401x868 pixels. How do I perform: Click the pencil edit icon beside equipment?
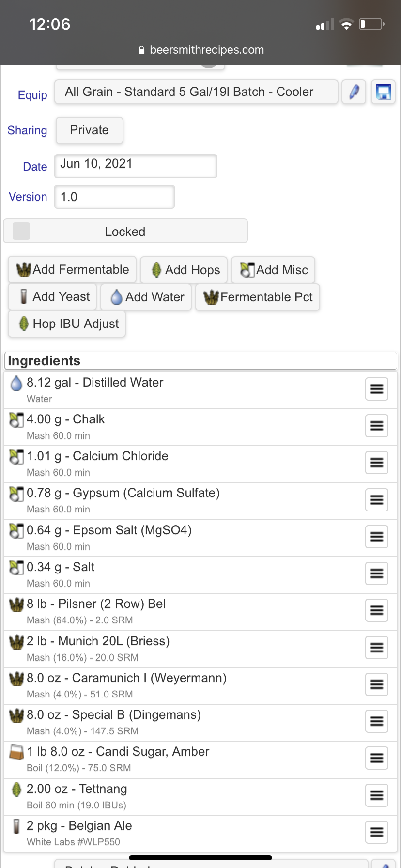354,92
